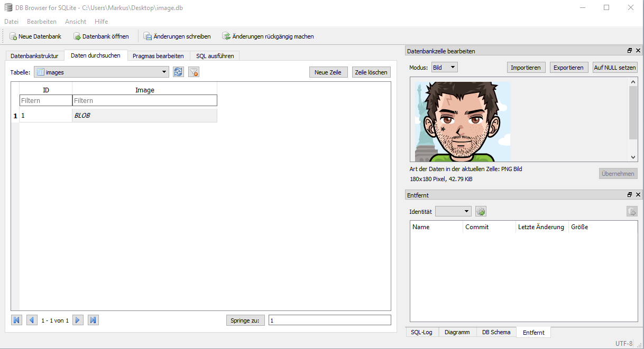
Task: Click the Neue Zeile button
Action: (x=328, y=72)
